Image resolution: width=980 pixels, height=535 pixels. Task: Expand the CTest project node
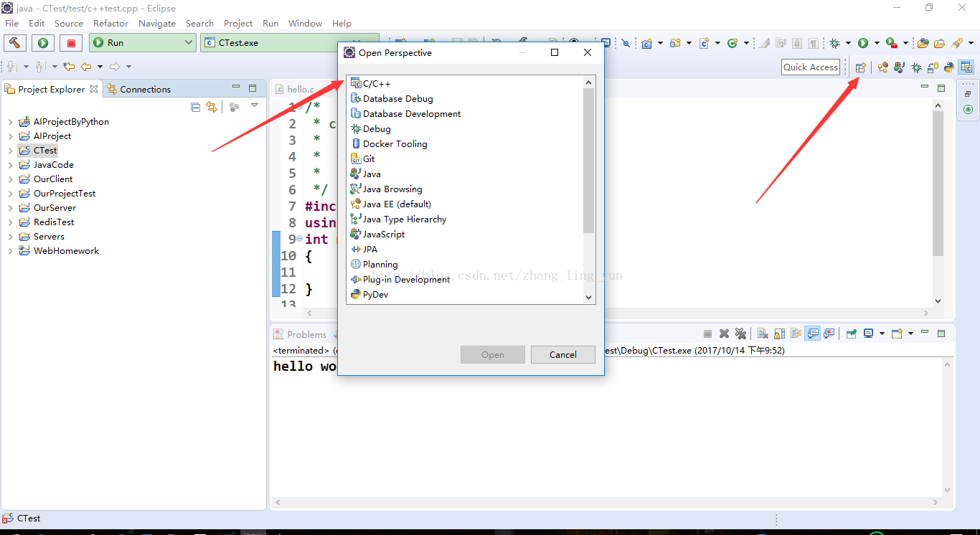click(10, 151)
